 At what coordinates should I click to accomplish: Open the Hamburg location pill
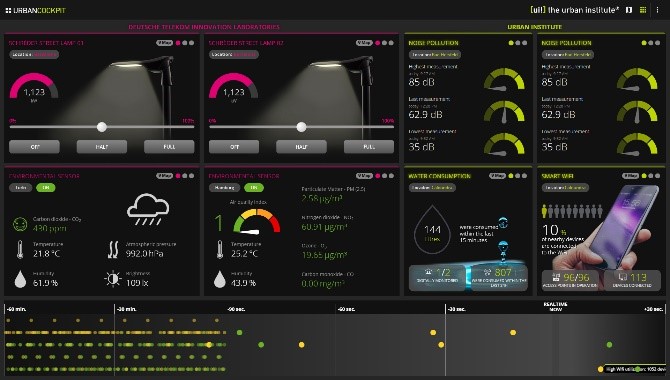224,188
